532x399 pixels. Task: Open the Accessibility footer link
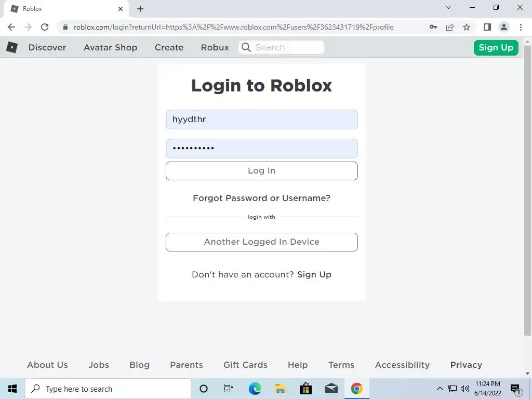[x=403, y=365]
